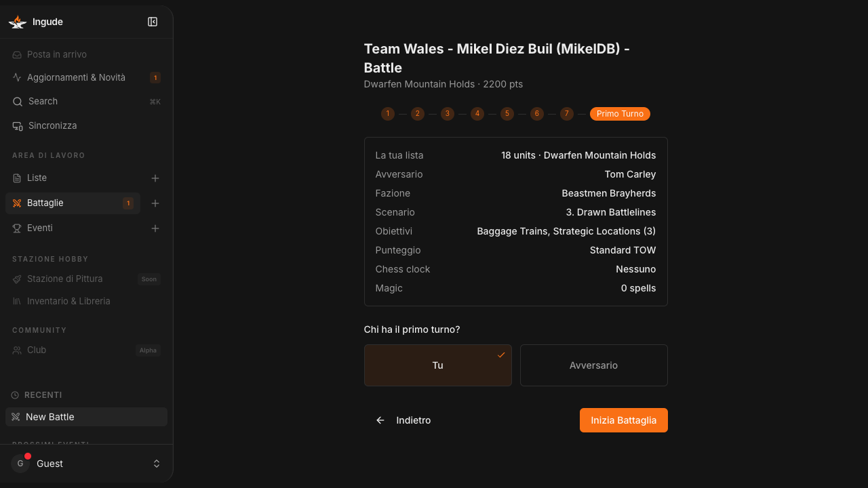
Task: Open recent New Battle entry
Action: [86, 417]
